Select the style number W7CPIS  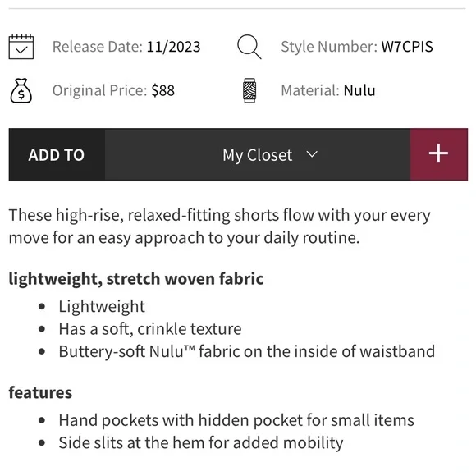click(407, 47)
